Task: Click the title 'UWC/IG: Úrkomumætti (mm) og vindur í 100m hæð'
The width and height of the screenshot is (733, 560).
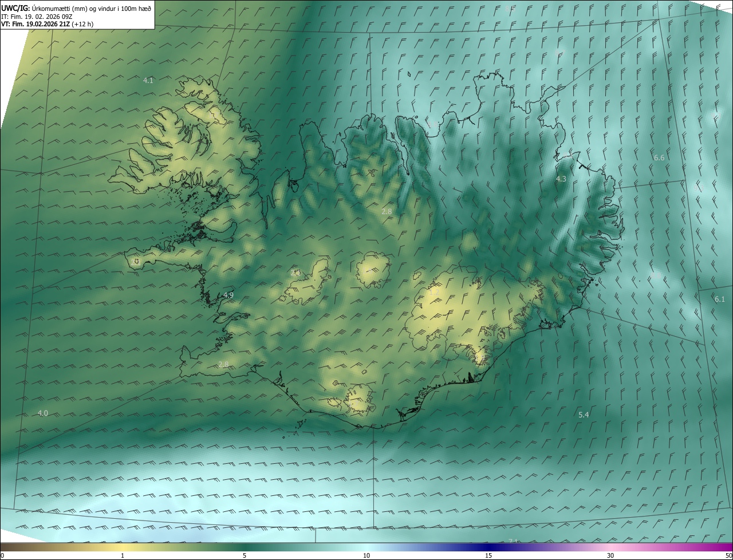Action: coord(76,8)
